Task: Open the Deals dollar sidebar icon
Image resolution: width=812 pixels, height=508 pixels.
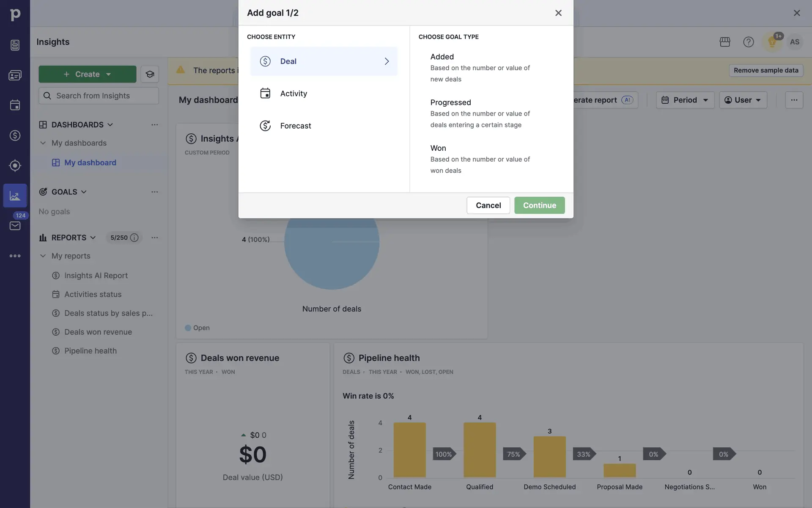Action: [x=15, y=135]
